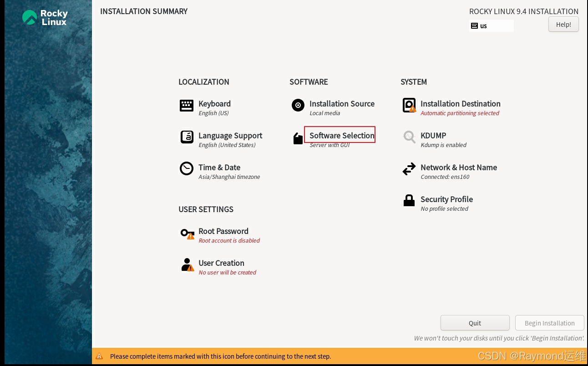Click 'Asia/Shanghai timezone' text
The width and height of the screenshot is (588, 366).
pyautogui.click(x=229, y=177)
